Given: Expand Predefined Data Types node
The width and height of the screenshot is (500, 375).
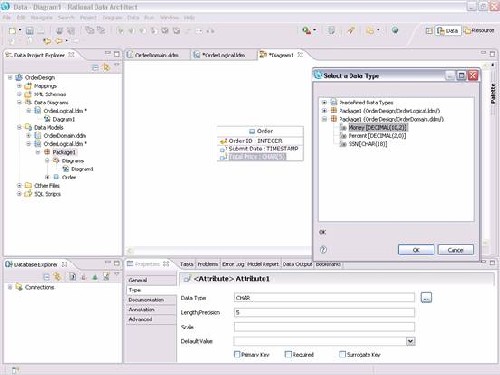Looking at the screenshot, I should tap(324, 102).
